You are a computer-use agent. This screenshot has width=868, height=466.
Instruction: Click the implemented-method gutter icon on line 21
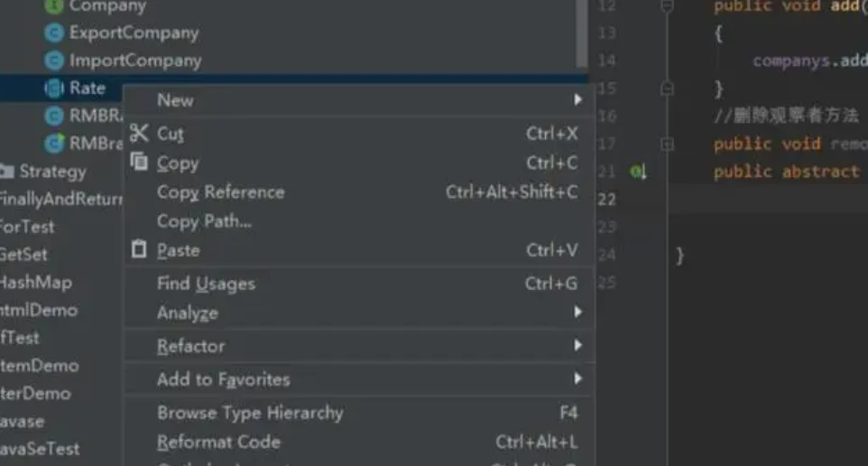[x=638, y=172]
